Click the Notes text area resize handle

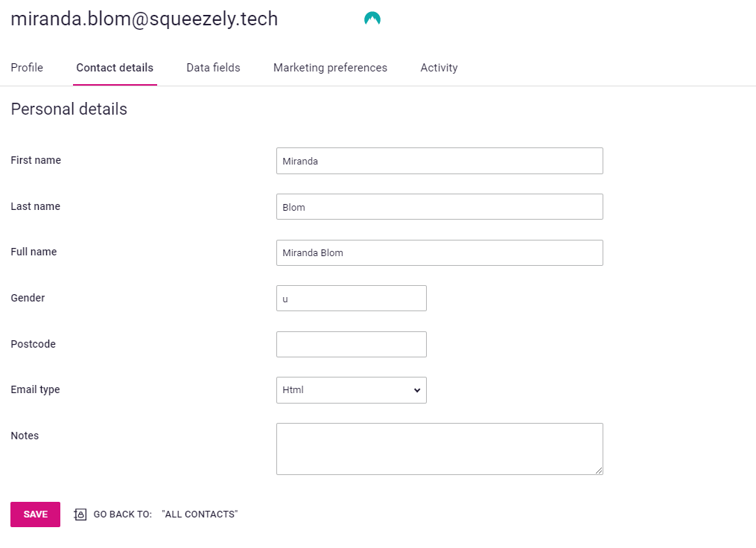click(599, 471)
